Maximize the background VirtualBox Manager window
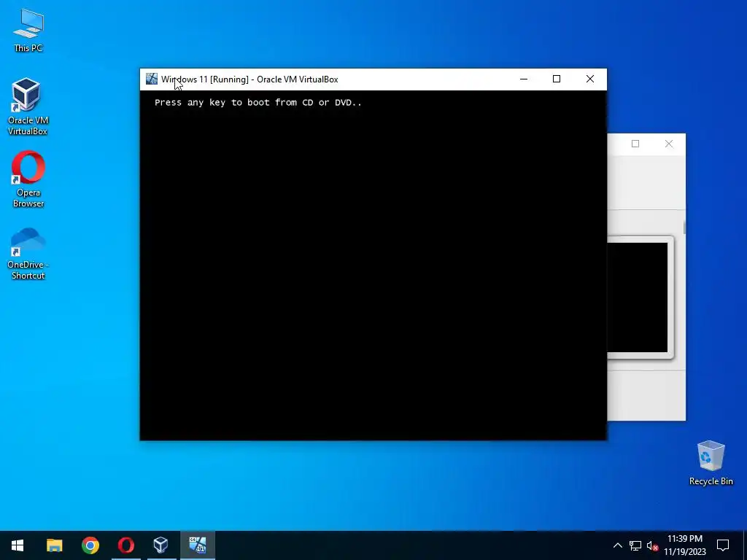 [x=635, y=144]
